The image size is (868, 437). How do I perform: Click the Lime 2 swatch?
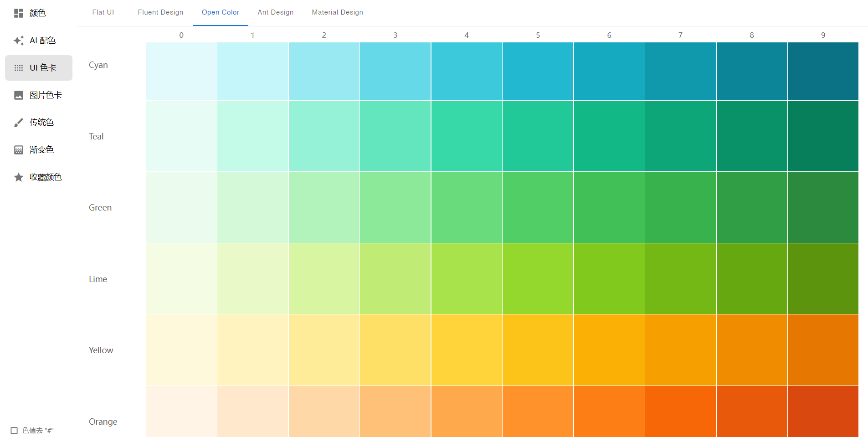(x=324, y=279)
